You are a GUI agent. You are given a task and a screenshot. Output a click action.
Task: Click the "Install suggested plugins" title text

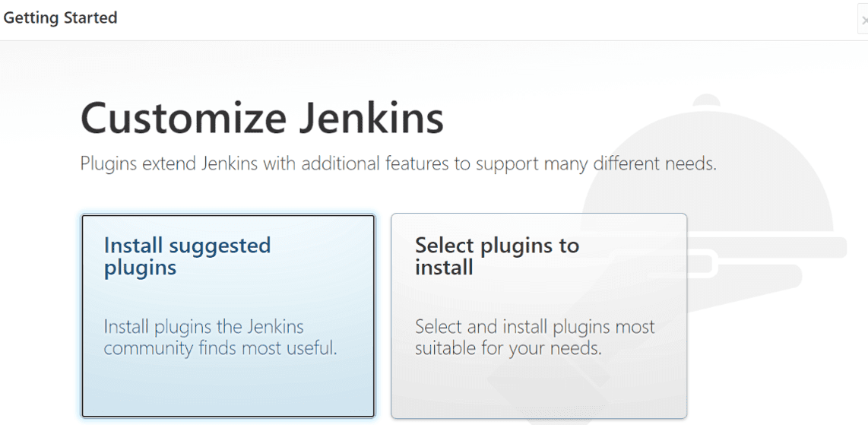(x=187, y=256)
